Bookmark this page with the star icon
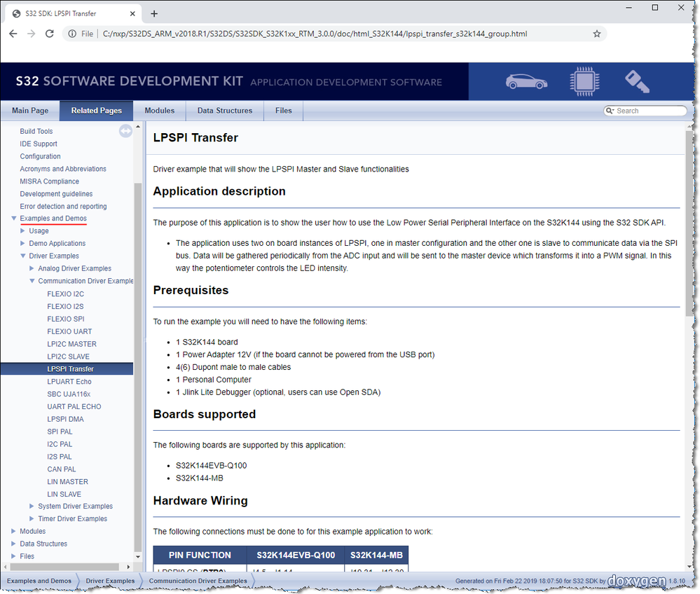Screen dimensions: 700x594 (597, 34)
